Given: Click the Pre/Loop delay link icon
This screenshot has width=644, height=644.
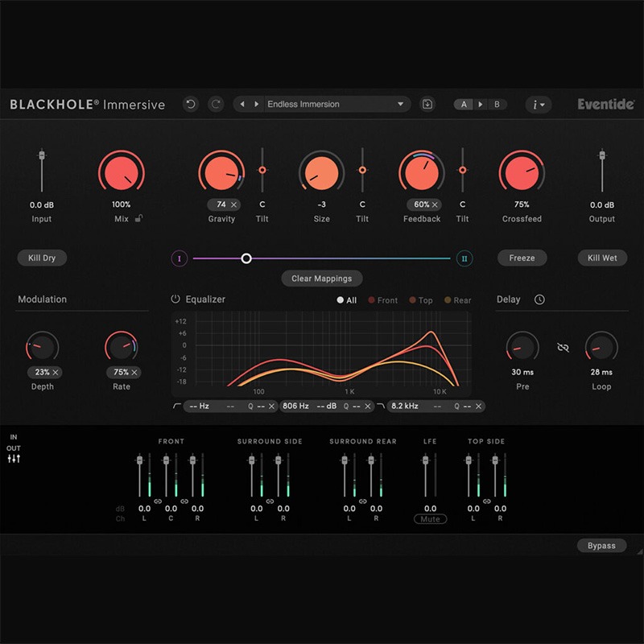Looking at the screenshot, I should [x=563, y=348].
